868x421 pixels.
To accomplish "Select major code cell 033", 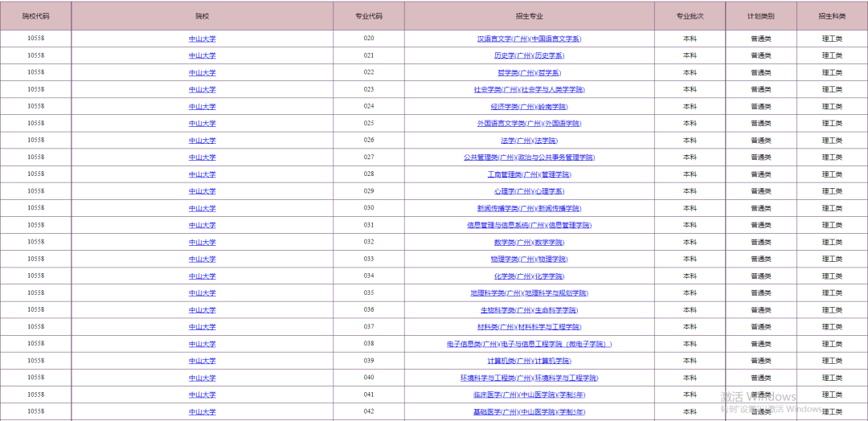I will [369, 259].
